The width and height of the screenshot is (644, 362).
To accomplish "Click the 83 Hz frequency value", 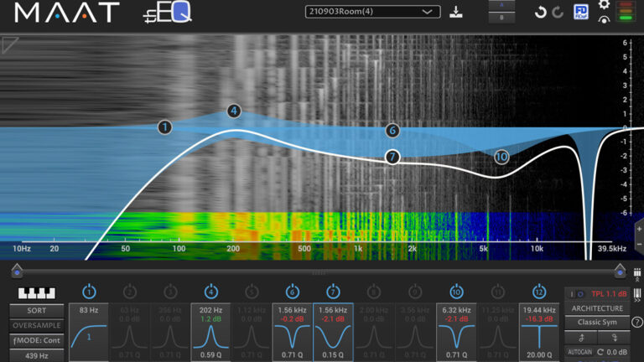I will pyautogui.click(x=89, y=310).
